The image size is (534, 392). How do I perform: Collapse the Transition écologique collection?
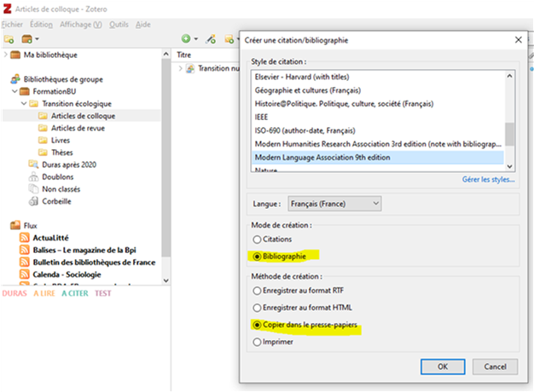coord(24,103)
